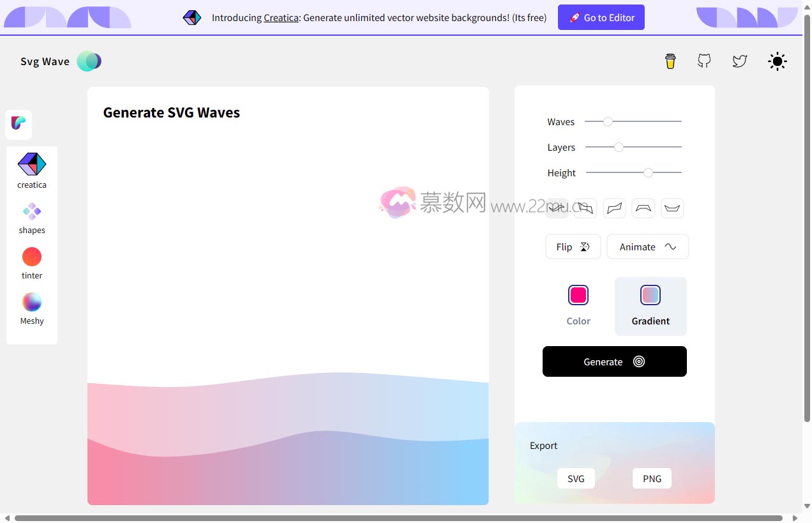Select the inverted trapezoid wave style

(x=672, y=208)
